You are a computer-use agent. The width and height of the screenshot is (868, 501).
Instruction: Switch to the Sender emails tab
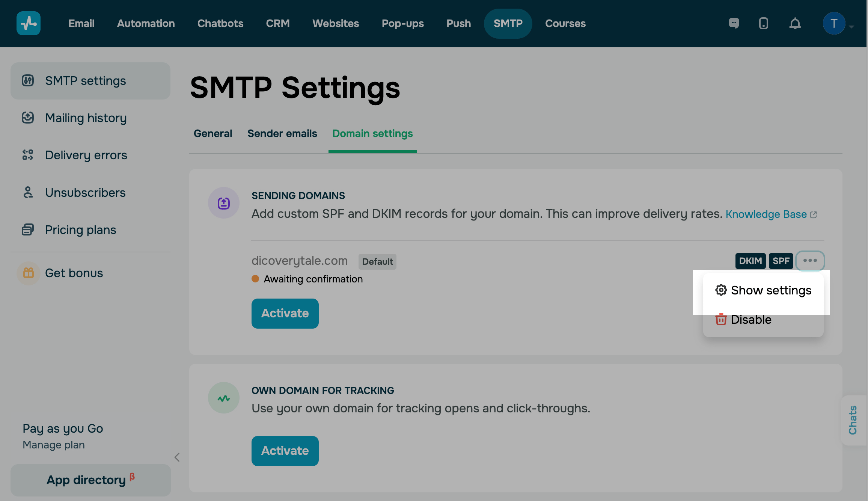pyautogui.click(x=282, y=134)
